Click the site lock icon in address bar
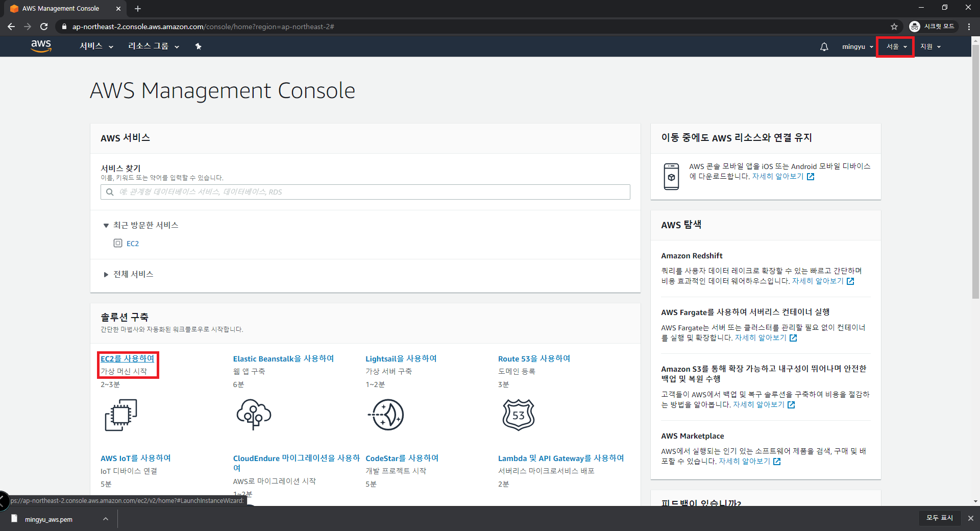Screen dimensions: 980x531 [64, 27]
